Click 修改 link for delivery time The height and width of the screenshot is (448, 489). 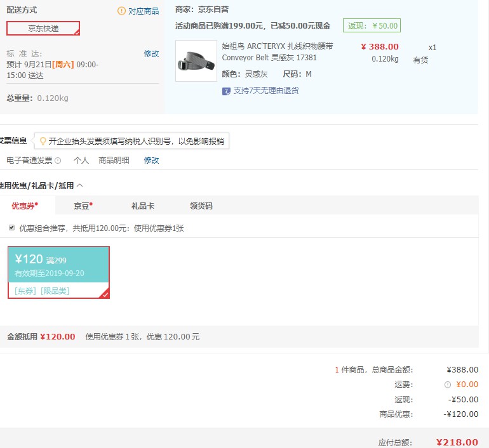[151, 53]
